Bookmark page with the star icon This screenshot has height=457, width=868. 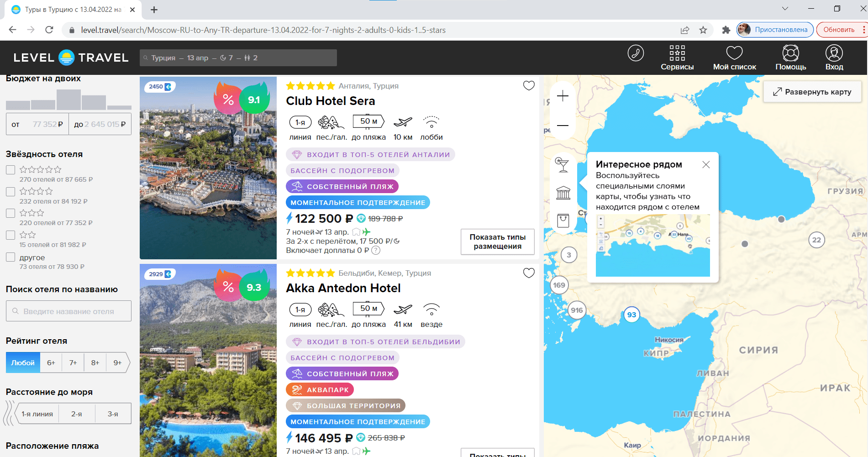pyautogui.click(x=703, y=30)
